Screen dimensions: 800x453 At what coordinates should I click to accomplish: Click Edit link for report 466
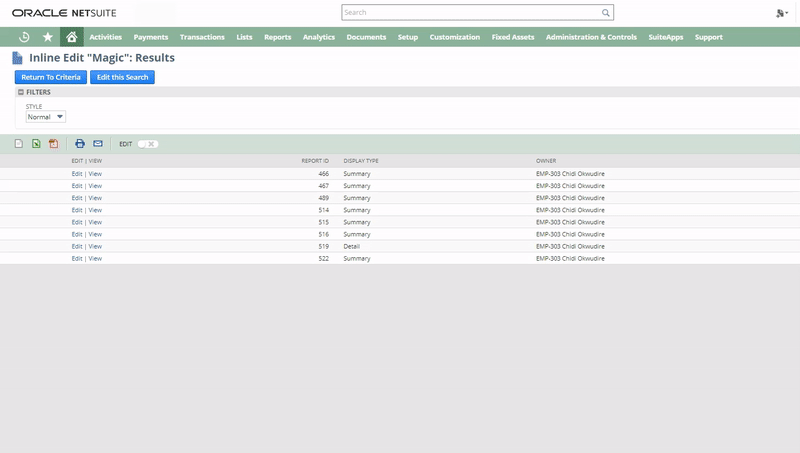click(77, 174)
